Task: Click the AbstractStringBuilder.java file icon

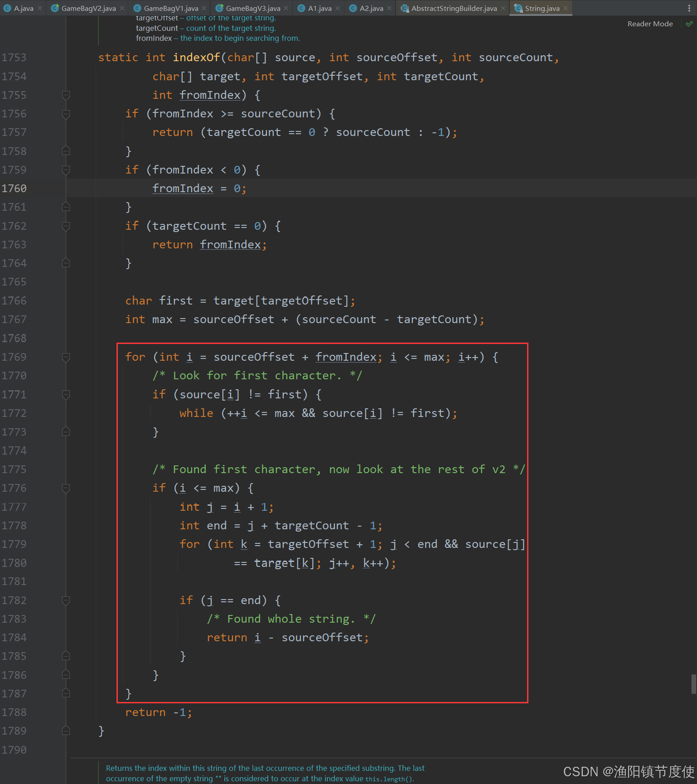Action: click(x=405, y=8)
